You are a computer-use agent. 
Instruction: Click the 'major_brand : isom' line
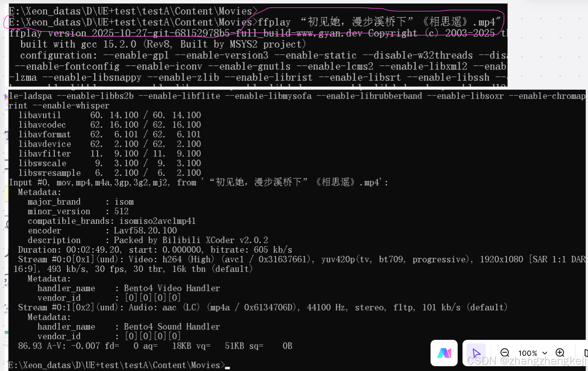81,202
